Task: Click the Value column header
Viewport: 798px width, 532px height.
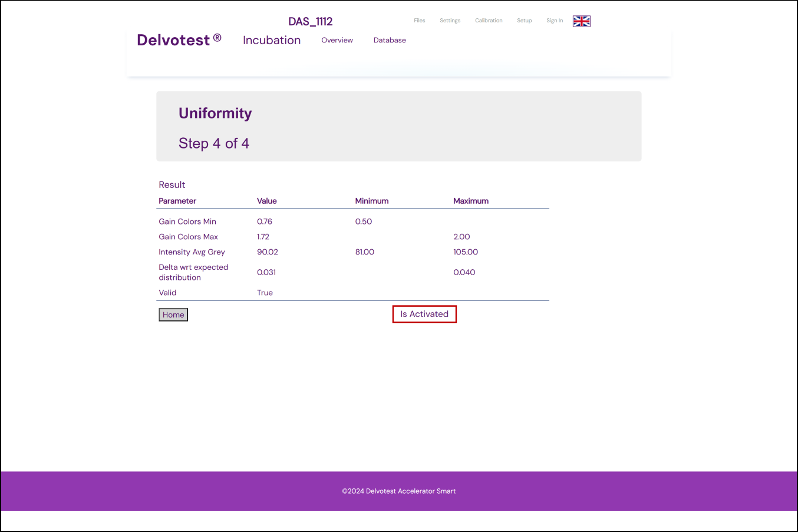Action: [x=266, y=201]
